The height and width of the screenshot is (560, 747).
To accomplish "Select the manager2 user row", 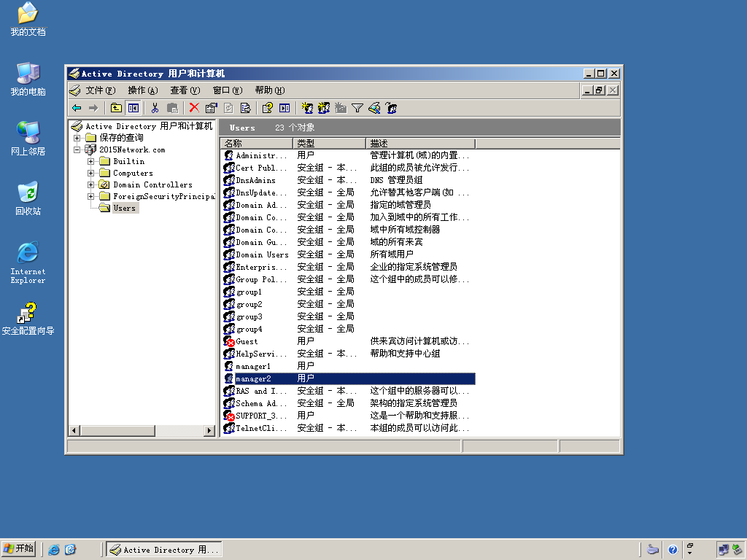I will [349, 378].
